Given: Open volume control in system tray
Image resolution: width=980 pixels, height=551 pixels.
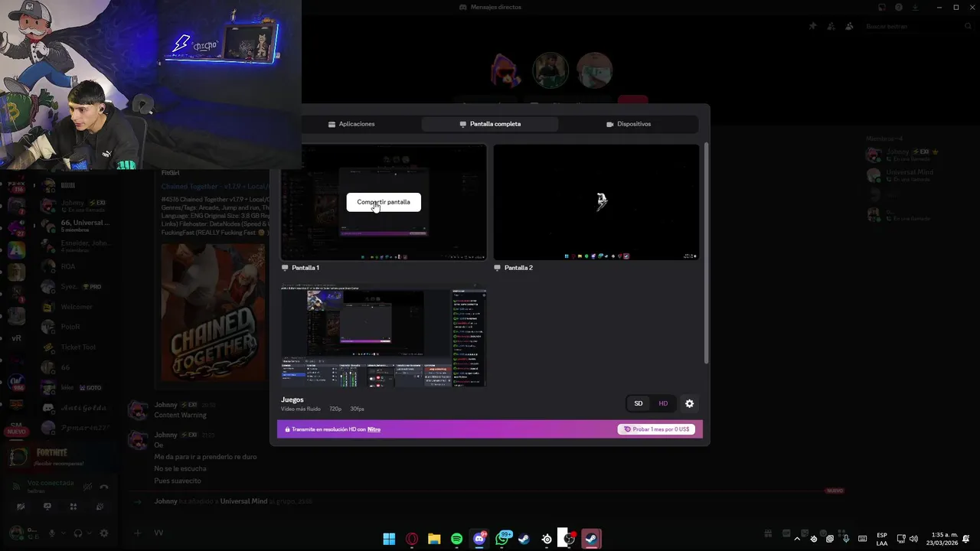Looking at the screenshot, I should coord(913,539).
